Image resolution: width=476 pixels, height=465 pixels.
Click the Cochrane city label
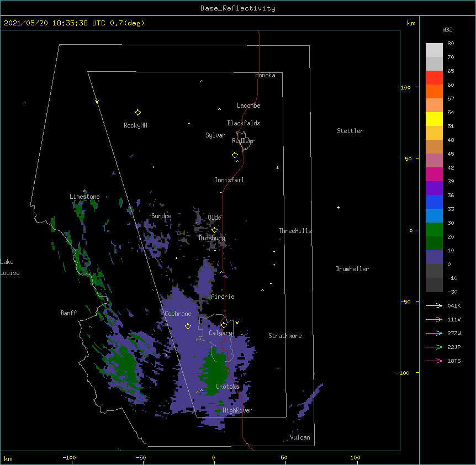178,314
